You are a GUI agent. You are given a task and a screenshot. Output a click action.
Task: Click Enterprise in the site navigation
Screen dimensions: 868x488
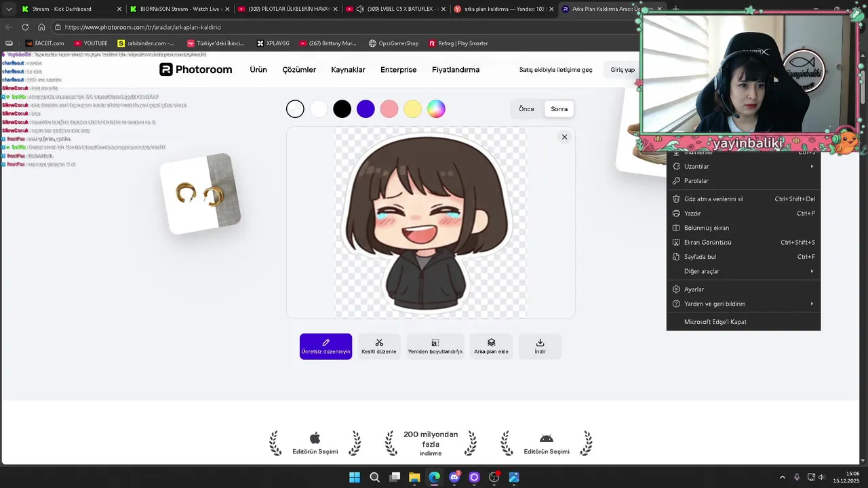point(399,70)
